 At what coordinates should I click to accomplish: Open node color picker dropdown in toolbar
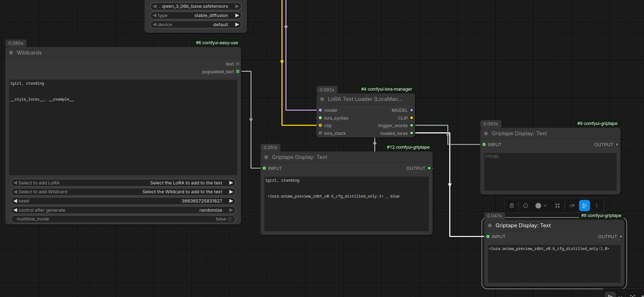pos(541,206)
